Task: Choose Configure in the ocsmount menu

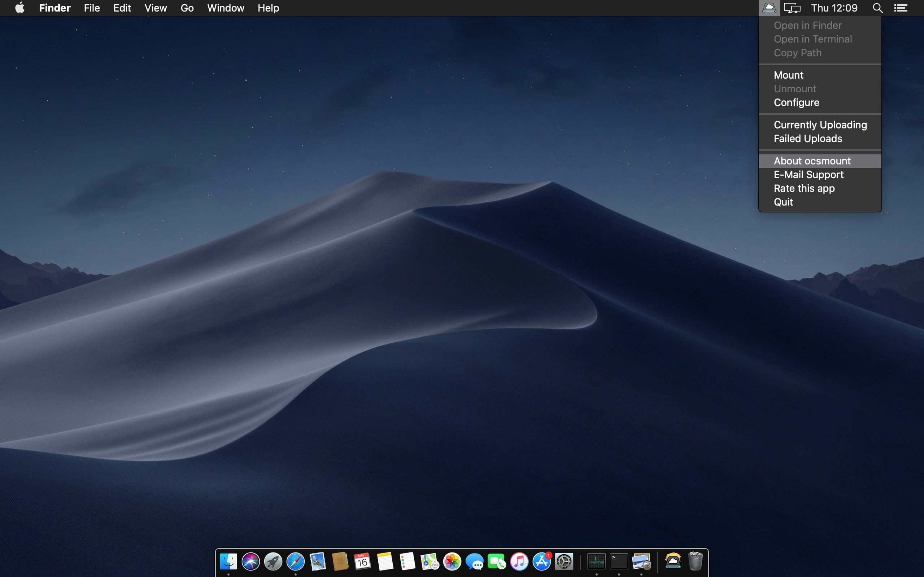Action: pyautogui.click(x=796, y=102)
